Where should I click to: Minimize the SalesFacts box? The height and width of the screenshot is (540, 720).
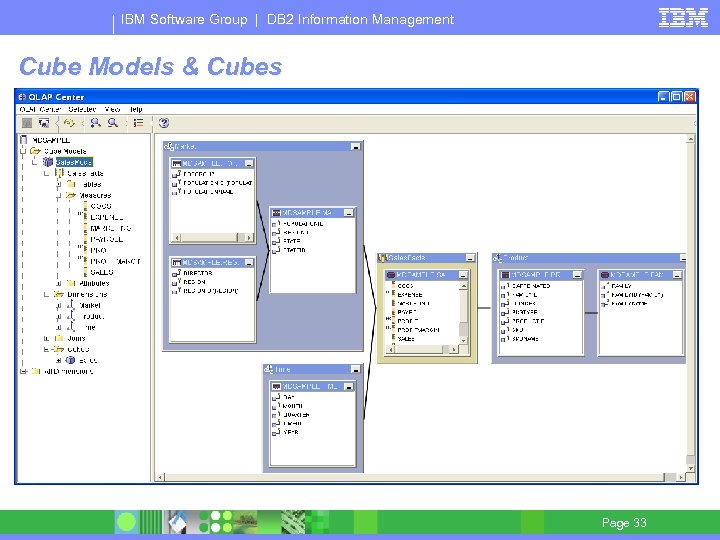tap(470, 258)
